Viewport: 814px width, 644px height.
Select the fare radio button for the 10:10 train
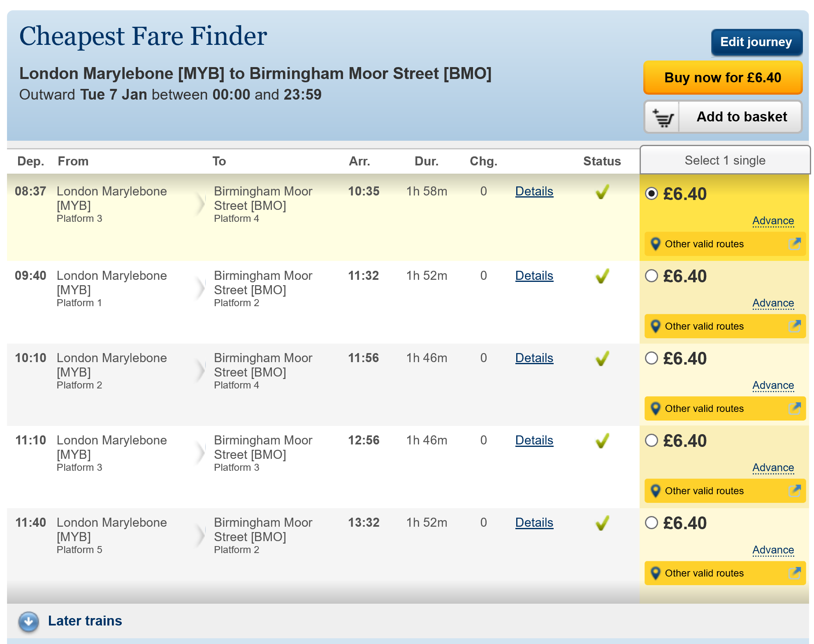tap(652, 358)
